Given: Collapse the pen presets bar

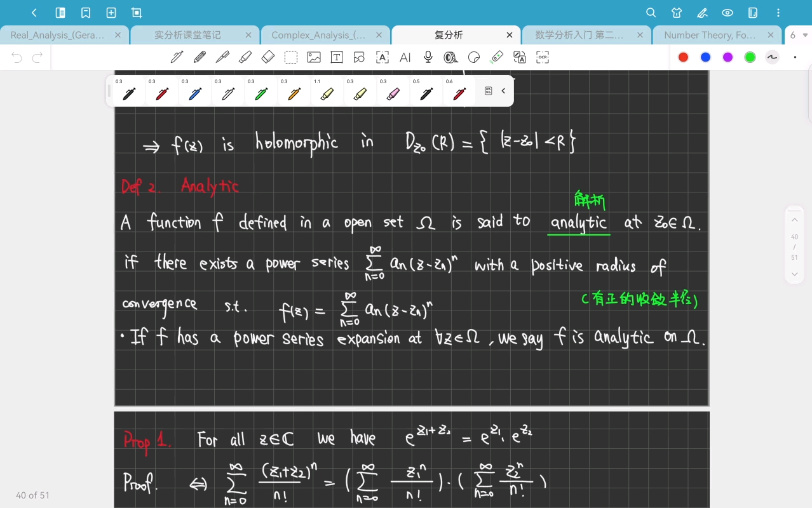Looking at the screenshot, I should click(503, 91).
